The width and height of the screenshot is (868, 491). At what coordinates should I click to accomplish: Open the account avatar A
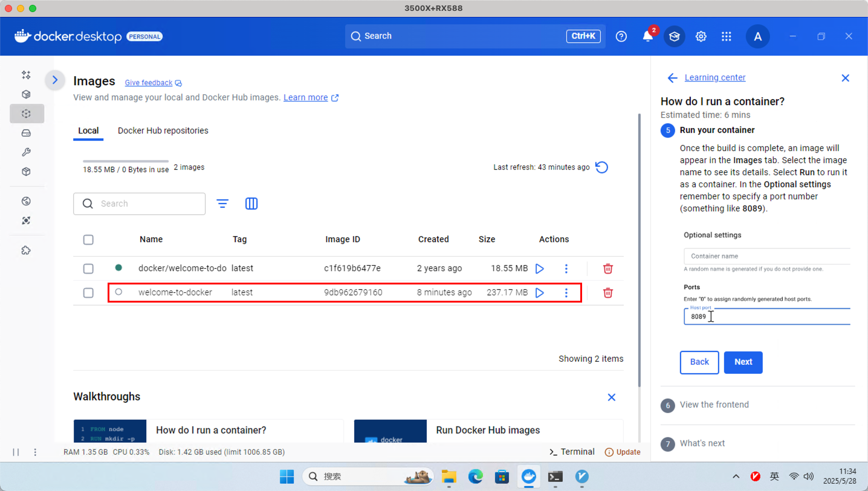(758, 36)
